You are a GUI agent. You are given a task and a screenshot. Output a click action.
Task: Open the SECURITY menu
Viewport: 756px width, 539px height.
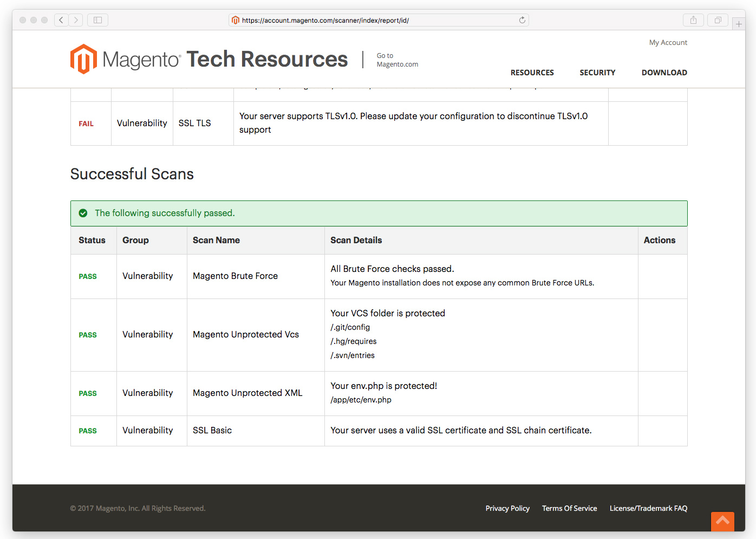coord(597,72)
